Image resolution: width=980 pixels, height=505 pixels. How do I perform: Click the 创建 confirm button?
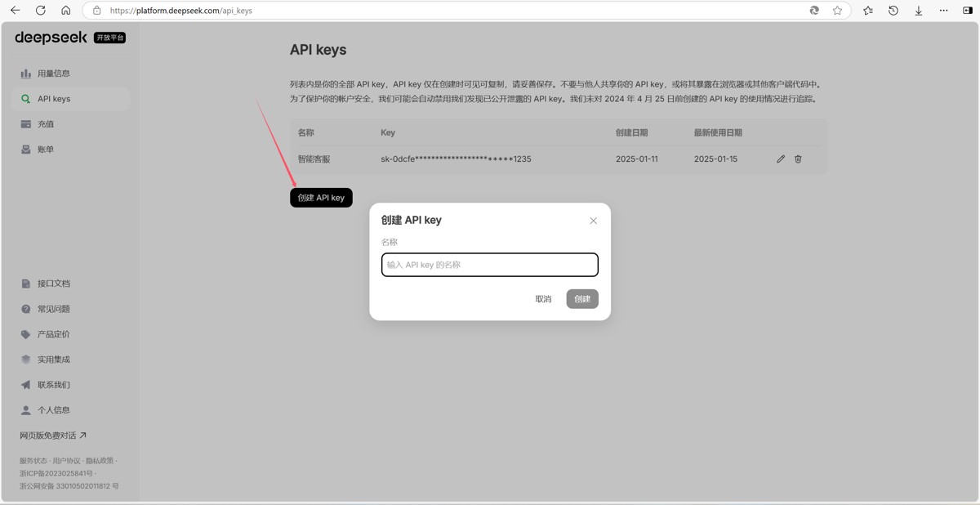click(582, 299)
